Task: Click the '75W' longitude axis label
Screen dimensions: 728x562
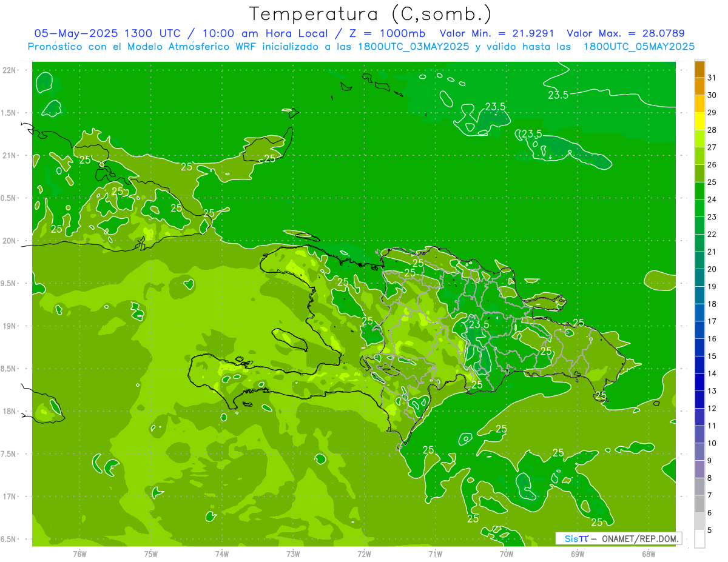Action: [x=151, y=554]
